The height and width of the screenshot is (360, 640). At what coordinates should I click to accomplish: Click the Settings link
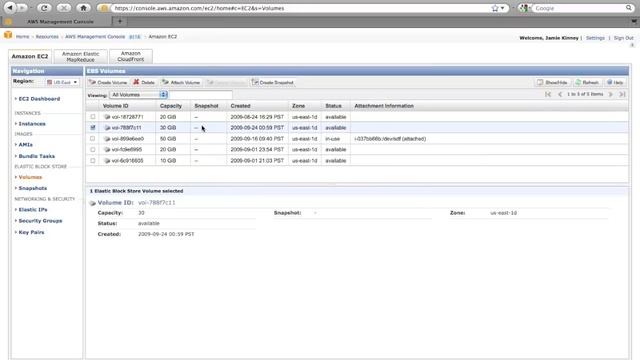click(x=595, y=38)
